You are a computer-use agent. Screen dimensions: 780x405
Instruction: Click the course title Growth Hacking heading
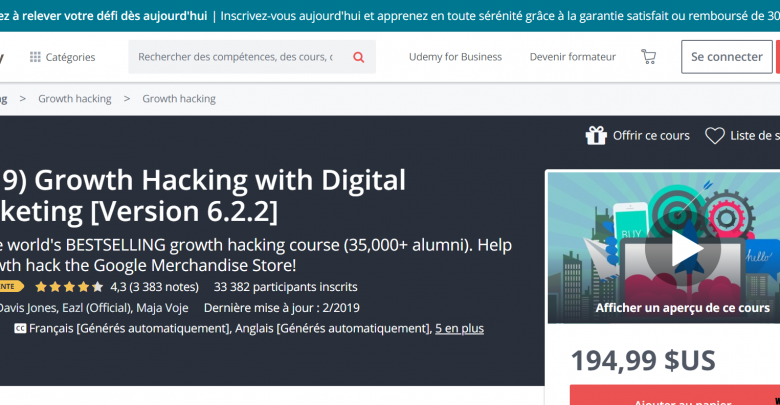pyautogui.click(x=203, y=196)
